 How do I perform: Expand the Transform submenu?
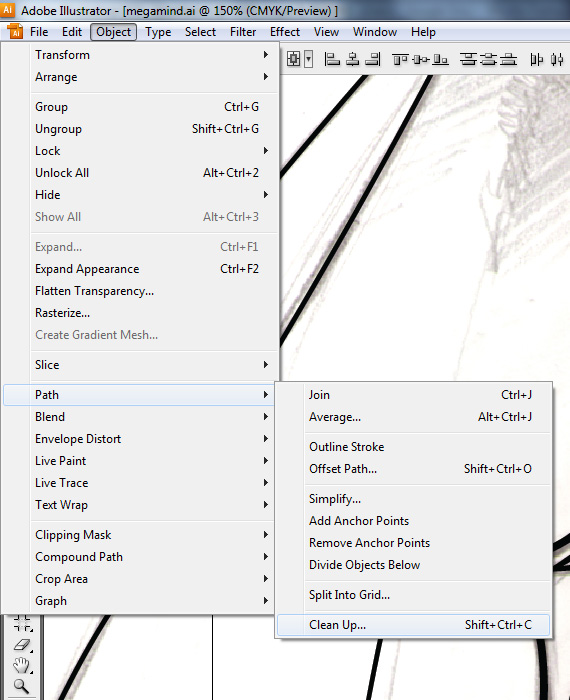pos(153,54)
